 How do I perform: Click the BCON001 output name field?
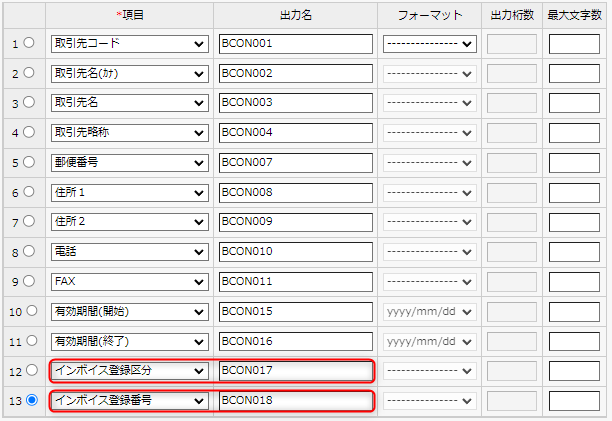295,44
